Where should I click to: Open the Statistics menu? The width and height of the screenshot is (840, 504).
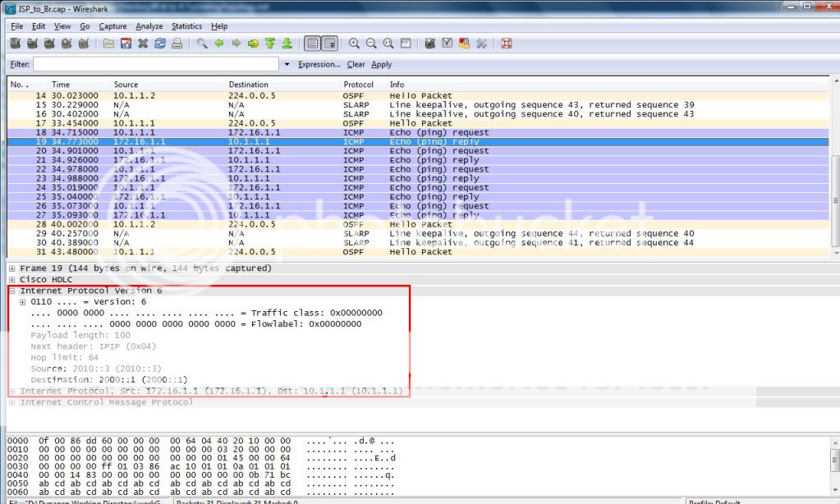186,26
